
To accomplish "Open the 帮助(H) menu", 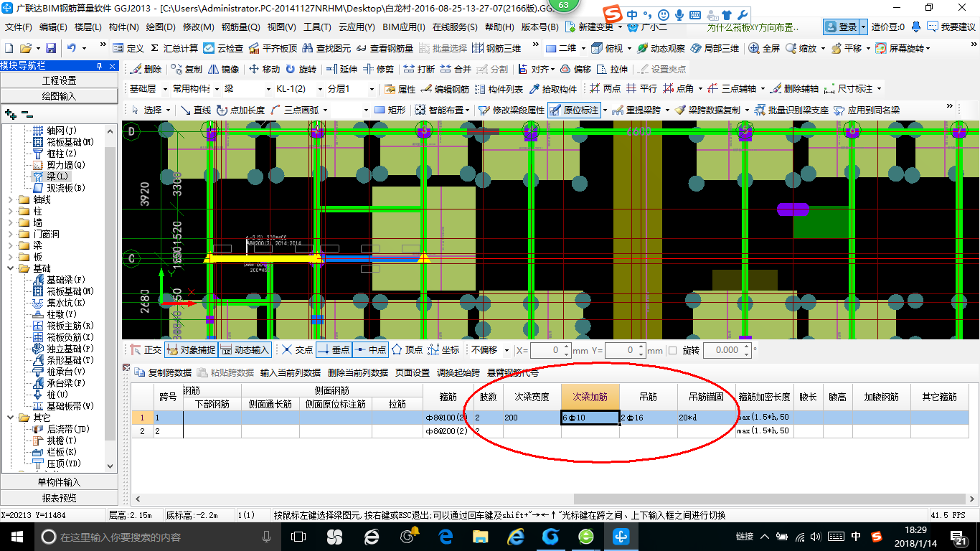I will coord(500,27).
